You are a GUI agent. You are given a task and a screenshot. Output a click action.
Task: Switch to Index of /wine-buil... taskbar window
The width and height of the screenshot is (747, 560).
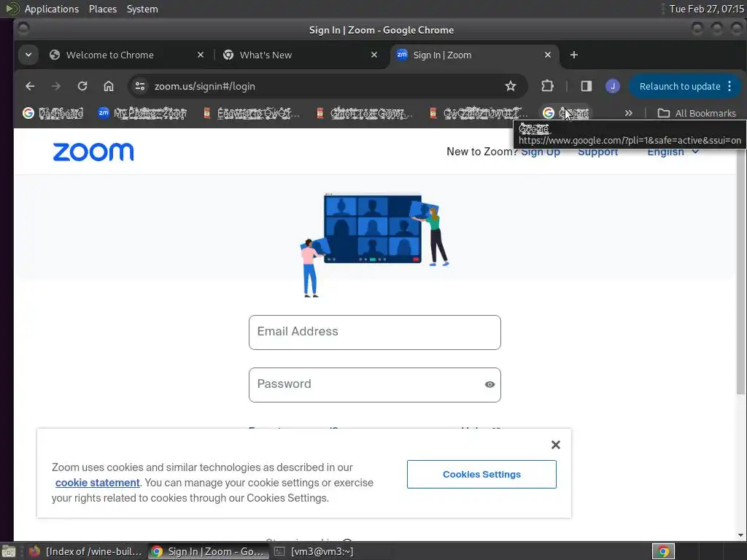point(85,551)
